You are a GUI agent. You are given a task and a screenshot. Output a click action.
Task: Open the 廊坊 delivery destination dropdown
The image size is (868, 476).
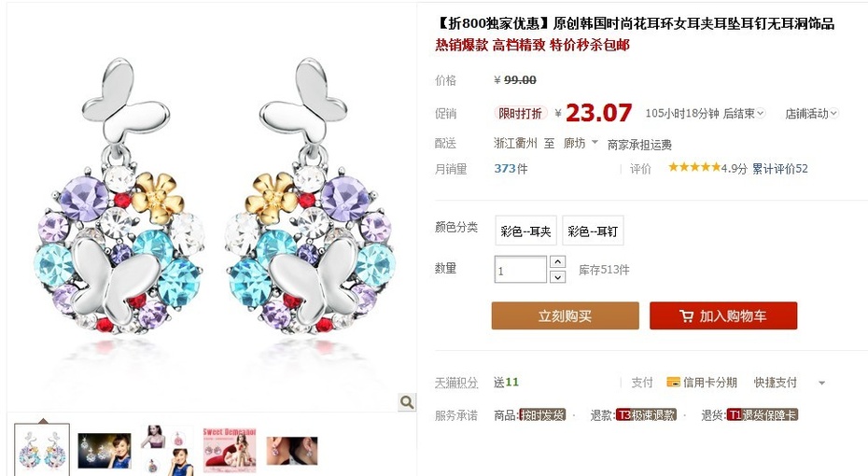point(581,144)
